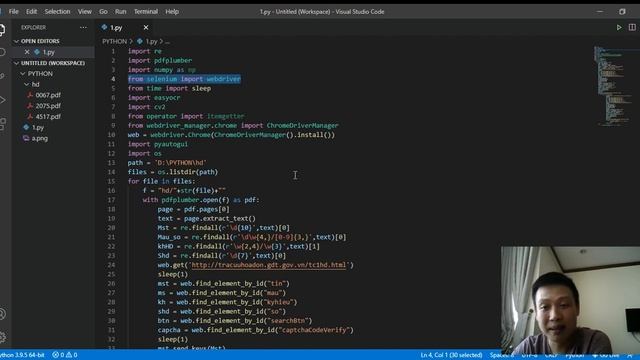This screenshot has width=640, height=360.
Task: Split the editor right
Action: [x=632, y=27]
